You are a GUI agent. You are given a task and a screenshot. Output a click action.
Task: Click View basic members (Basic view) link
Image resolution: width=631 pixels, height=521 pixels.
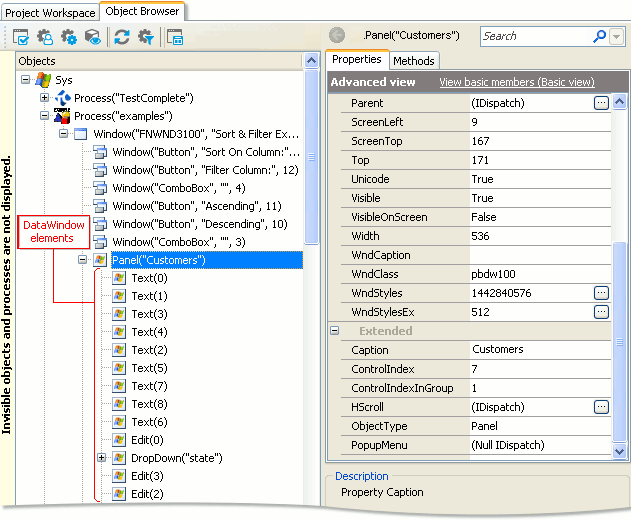(x=517, y=82)
